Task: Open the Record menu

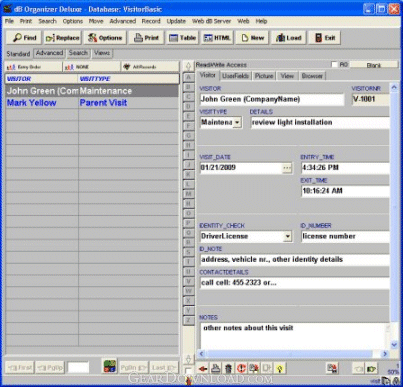Action: click(x=151, y=21)
